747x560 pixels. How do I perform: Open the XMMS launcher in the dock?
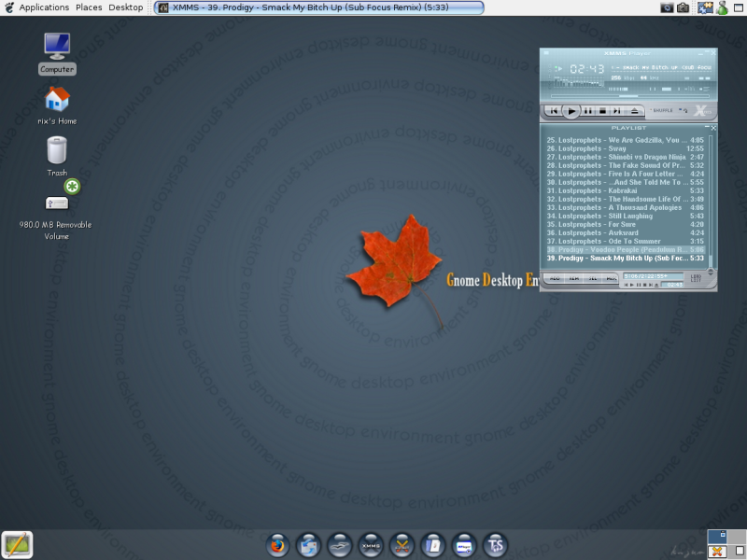tap(371, 545)
